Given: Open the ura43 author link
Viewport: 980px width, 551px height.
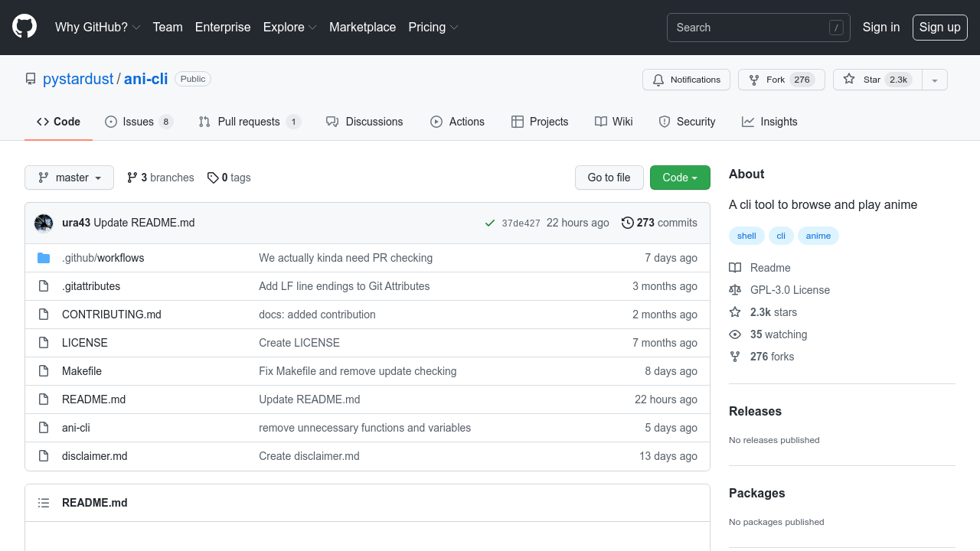Looking at the screenshot, I should click(76, 223).
